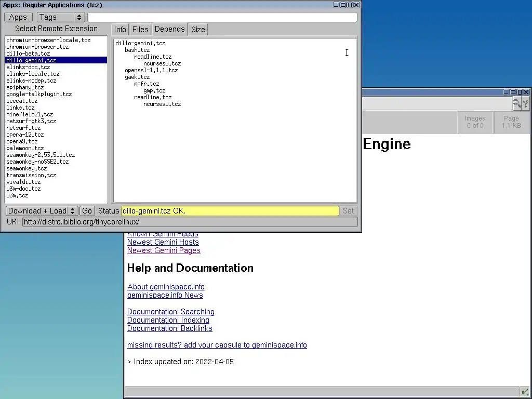Select vivaldi.tcz in the list
Screen dimensions: 532x399
pyautogui.click(x=56, y=182)
